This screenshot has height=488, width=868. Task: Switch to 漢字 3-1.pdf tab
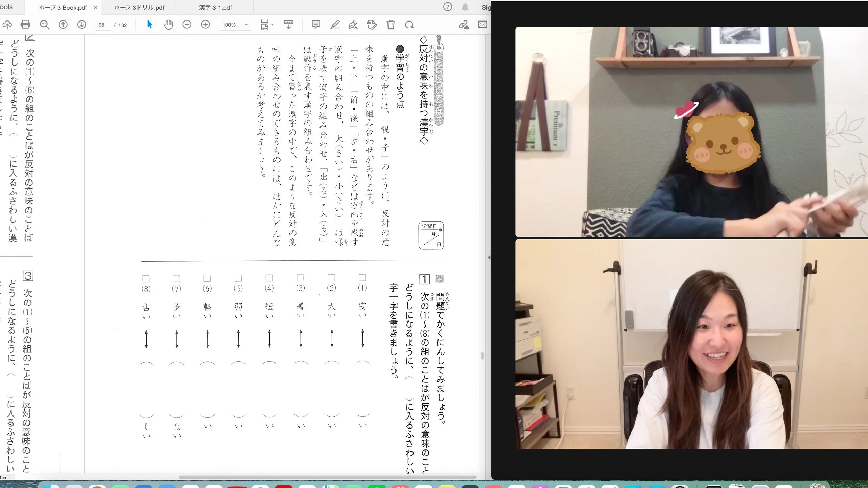click(215, 7)
